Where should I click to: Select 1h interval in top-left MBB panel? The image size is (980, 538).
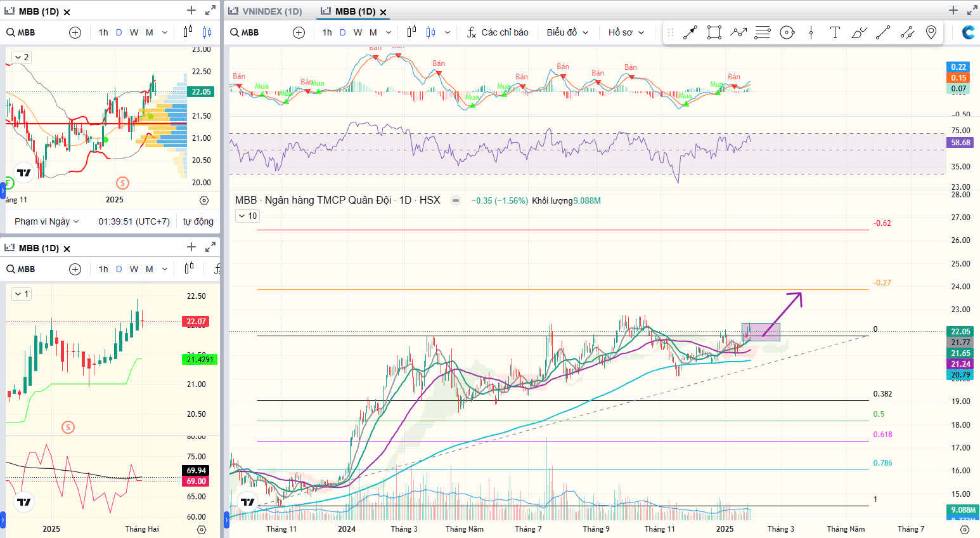(x=103, y=32)
